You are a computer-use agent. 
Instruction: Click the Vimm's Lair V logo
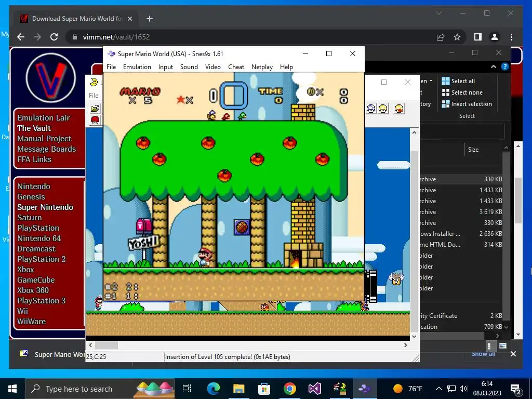coord(51,78)
